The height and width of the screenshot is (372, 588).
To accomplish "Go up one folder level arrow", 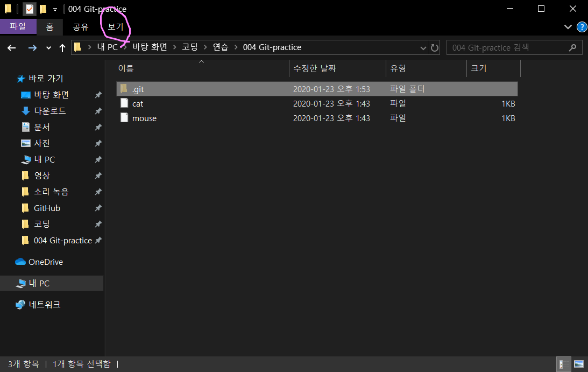I will coord(62,48).
